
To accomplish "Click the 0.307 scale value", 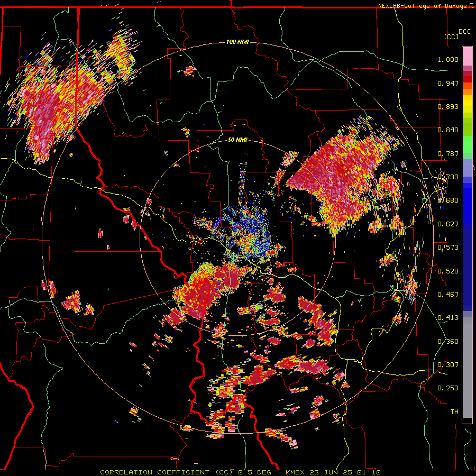I will (448, 365).
